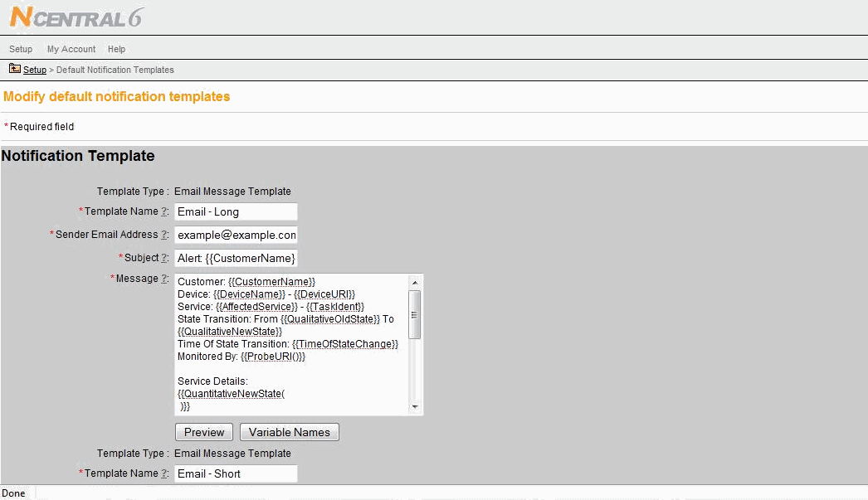Select the Template Name field showing Email - Long
This screenshot has width=868, height=500.
[x=235, y=211]
